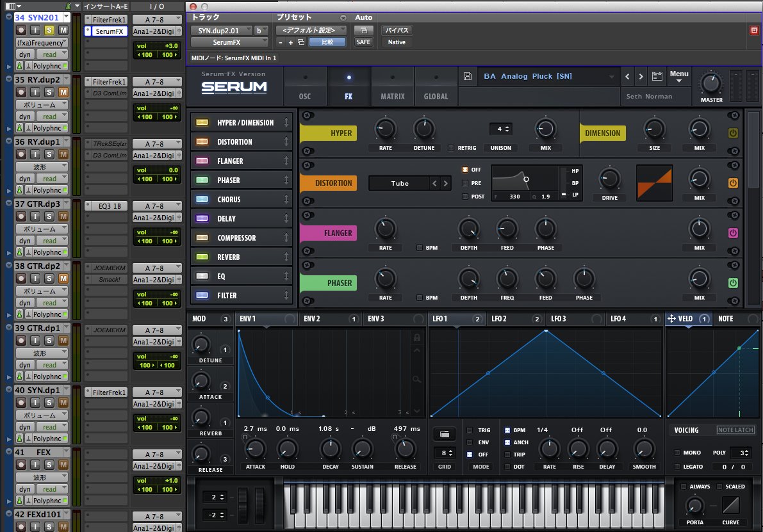Enable Flanger BPM sync checkbox
The width and height of the screenshot is (763, 532).
click(419, 248)
